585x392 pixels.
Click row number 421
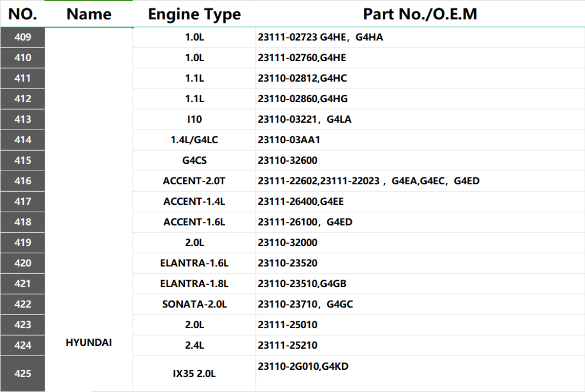click(x=23, y=283)
